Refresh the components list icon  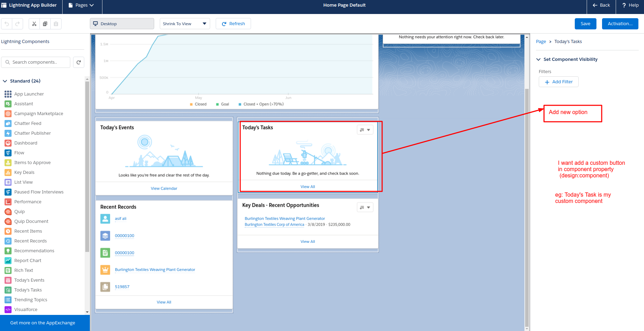pyautogui.click(x=79, y=62)
